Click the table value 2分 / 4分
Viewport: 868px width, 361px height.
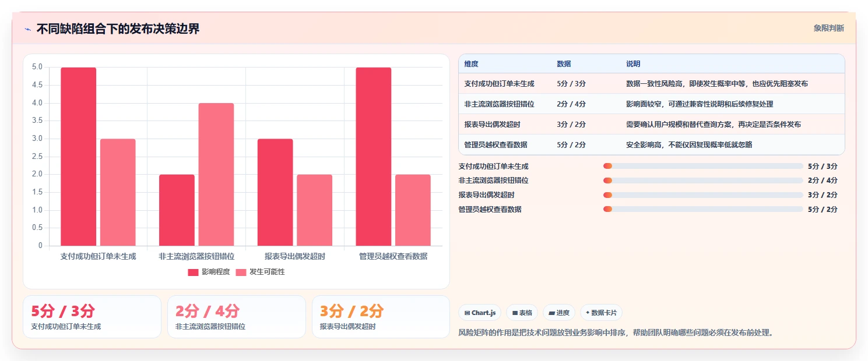pos(571,104)
